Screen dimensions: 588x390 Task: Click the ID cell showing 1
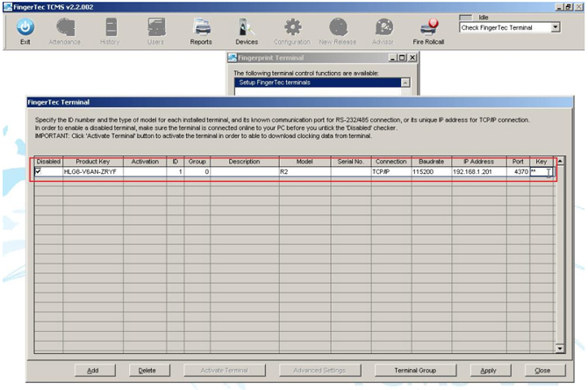point(176,172)
